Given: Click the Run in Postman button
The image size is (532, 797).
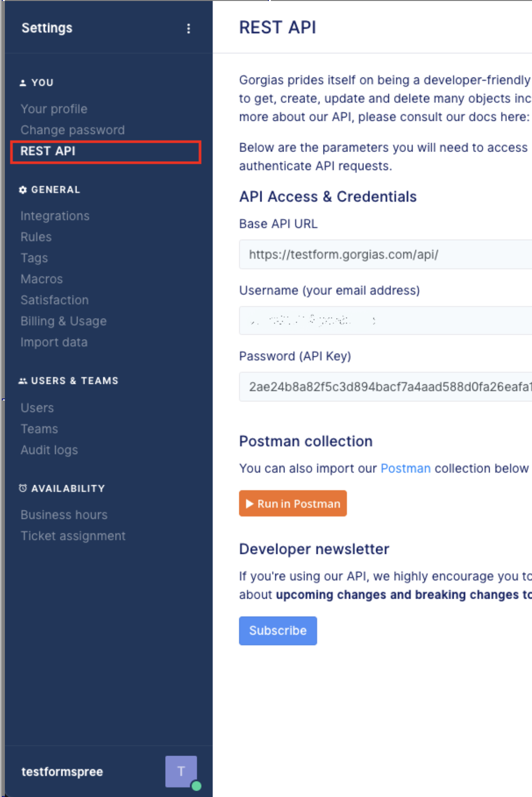Looking at the screenshot, I should point(293,503).
